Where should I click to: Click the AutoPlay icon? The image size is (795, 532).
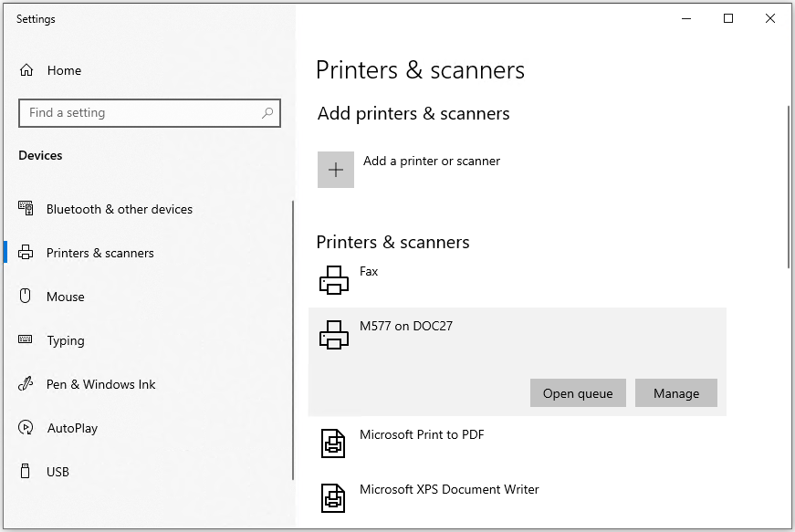[x=26, y=428]
